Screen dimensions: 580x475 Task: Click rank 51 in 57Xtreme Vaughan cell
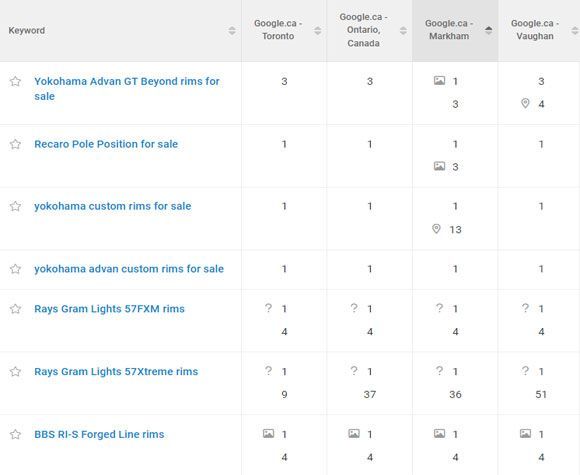point(541,394)
